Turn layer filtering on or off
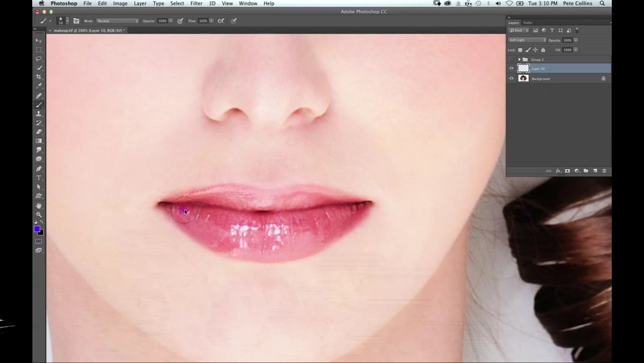Viewport: 644px width, 363px height. 577,30
